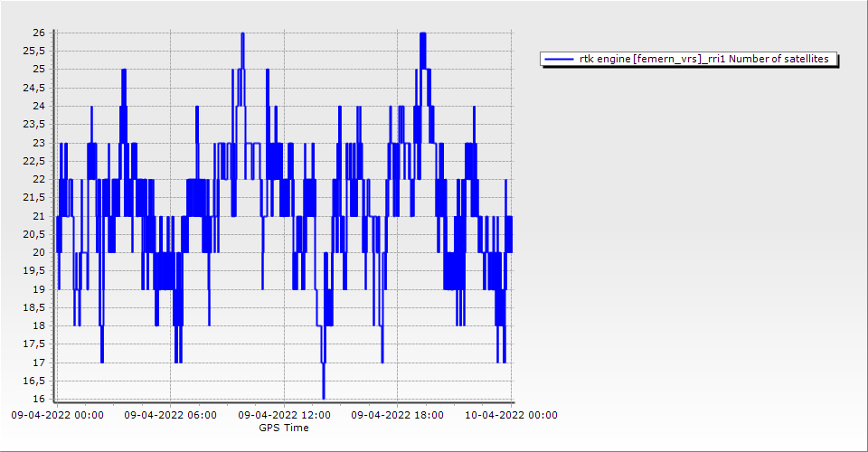The image size is (868, 452).
Task: Click the blue line sample in the legend
Action: pyautogui.click(x=559, y=60)
